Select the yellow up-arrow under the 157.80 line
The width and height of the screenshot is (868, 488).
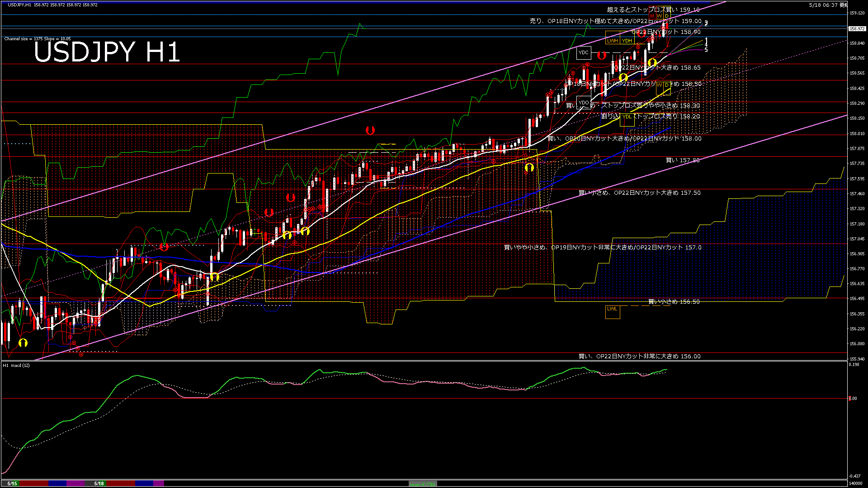[529, 168]
